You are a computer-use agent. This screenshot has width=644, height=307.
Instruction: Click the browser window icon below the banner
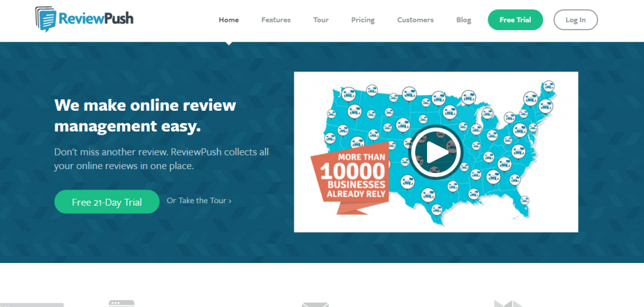click(121, 303)
